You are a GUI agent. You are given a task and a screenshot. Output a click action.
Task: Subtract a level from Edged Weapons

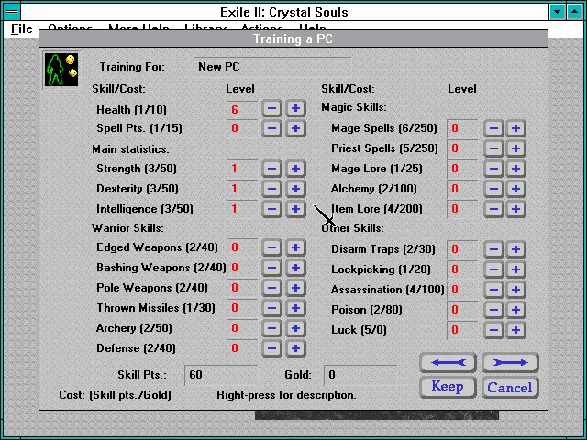272,248
